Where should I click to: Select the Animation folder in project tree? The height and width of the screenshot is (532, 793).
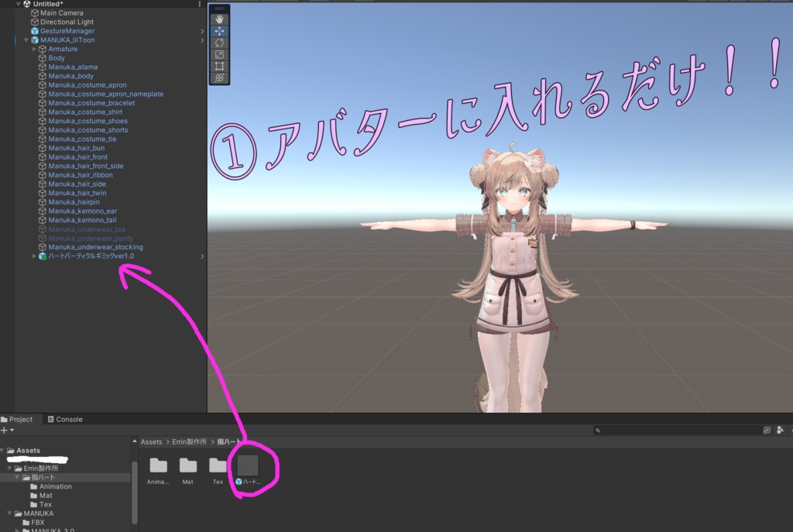pos(50,486)
